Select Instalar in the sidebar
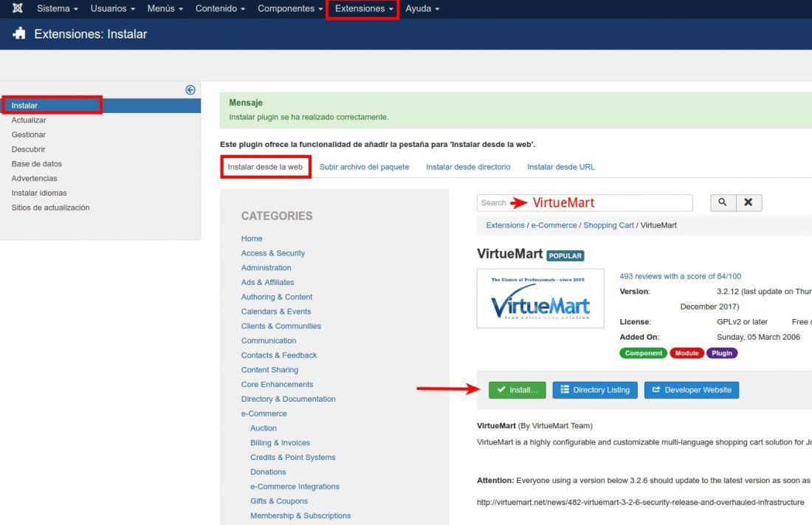Viewport: 812px width, 525px height. click(x=100, y=105)
